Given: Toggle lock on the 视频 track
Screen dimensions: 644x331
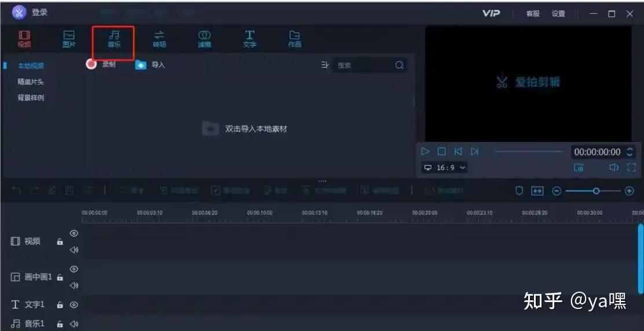Looking at the screenshot, I should pos(60,241).
